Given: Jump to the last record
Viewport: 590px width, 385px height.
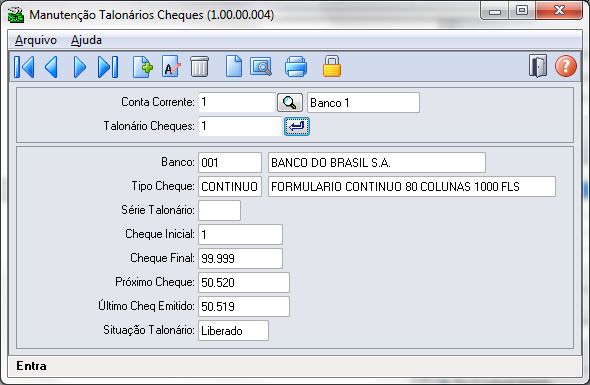Looking at the screenshot, I should (108, 67).
